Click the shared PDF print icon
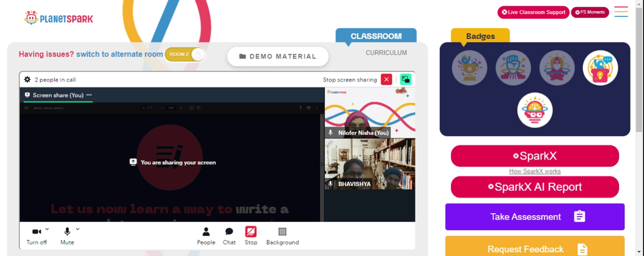 point(308,108)
